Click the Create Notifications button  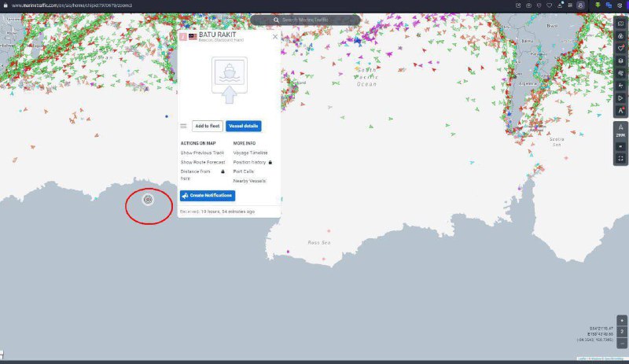click(208, 196)
